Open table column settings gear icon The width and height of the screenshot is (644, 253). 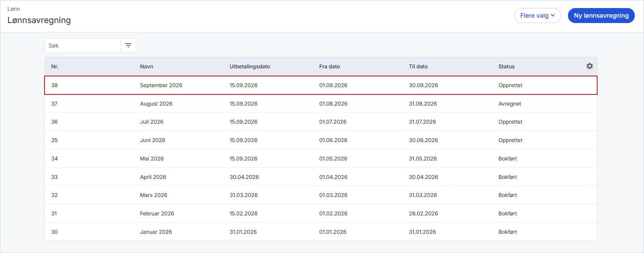[x=590, y=66]
